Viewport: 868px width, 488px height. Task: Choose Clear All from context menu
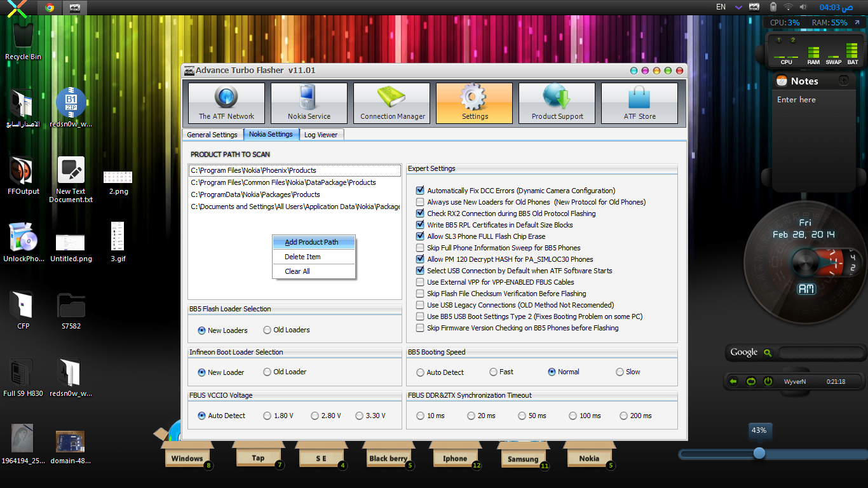point(314,271)
